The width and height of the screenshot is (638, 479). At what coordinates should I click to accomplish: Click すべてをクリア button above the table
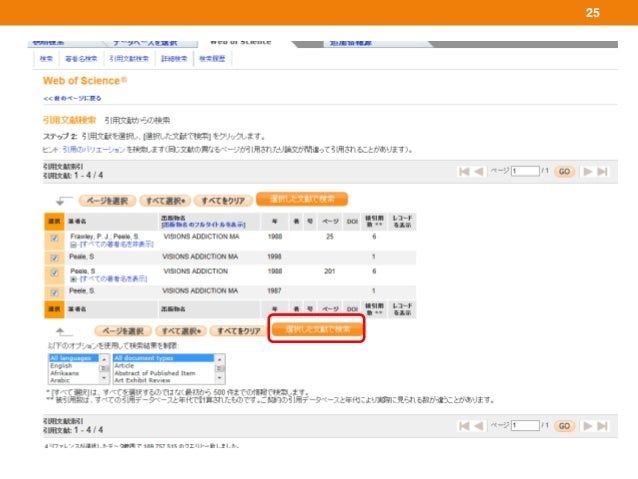coord(223,200)
